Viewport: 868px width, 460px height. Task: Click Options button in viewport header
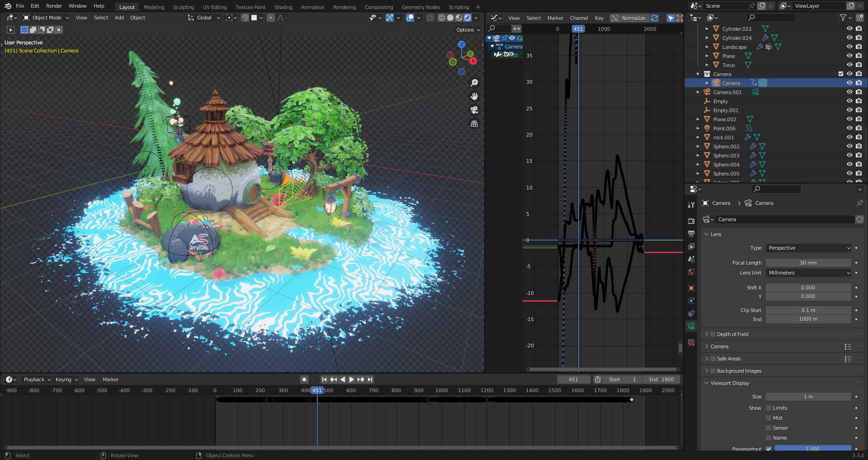coord(468,30)
